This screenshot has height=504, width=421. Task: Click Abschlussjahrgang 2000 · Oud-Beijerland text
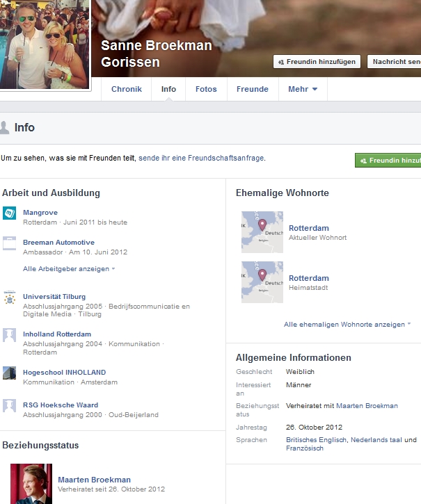pos(90,414)
